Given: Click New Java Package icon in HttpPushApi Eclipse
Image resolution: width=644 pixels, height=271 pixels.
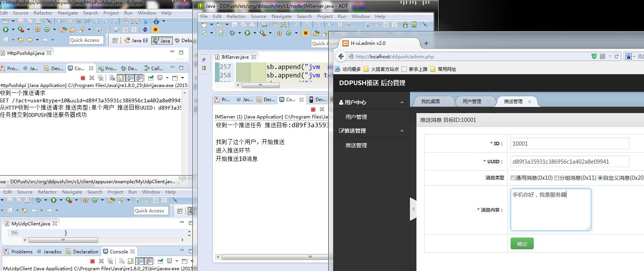Looking at the screenshot, I should [x=38, y=30].
